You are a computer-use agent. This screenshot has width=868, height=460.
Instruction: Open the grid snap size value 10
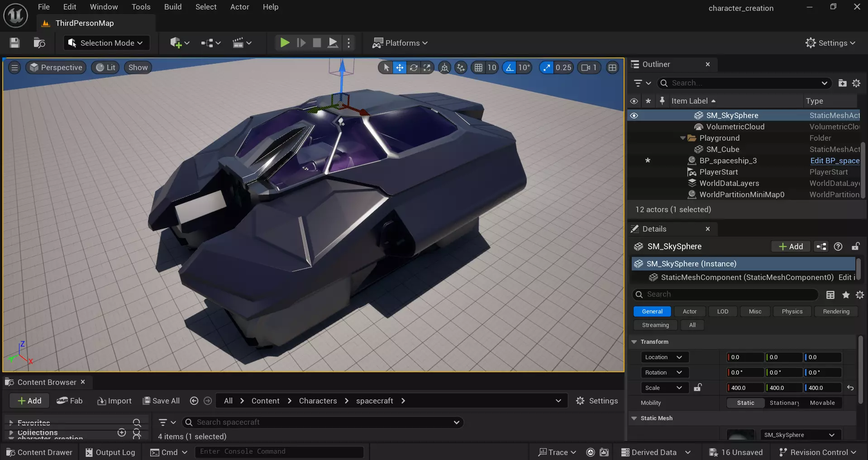[491, 67]
